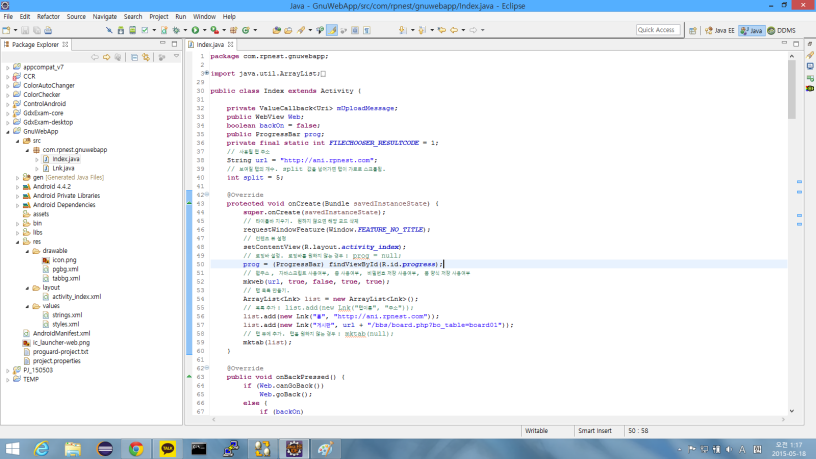Click the Run button in the toolbar
This screenshot has height=459, width=816.
tap(194, 31)
